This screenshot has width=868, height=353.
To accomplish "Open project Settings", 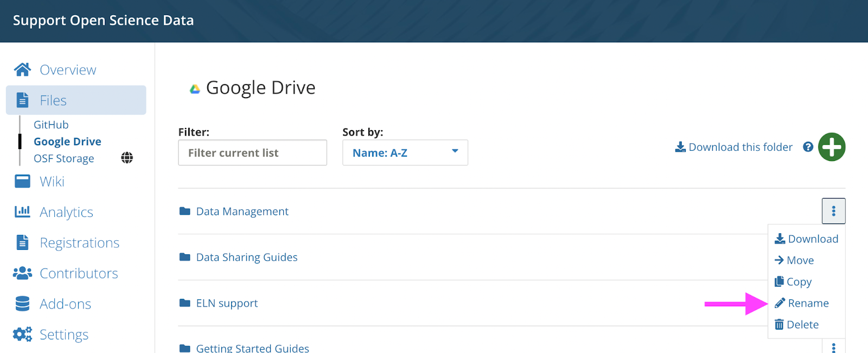I will [64, 335].
